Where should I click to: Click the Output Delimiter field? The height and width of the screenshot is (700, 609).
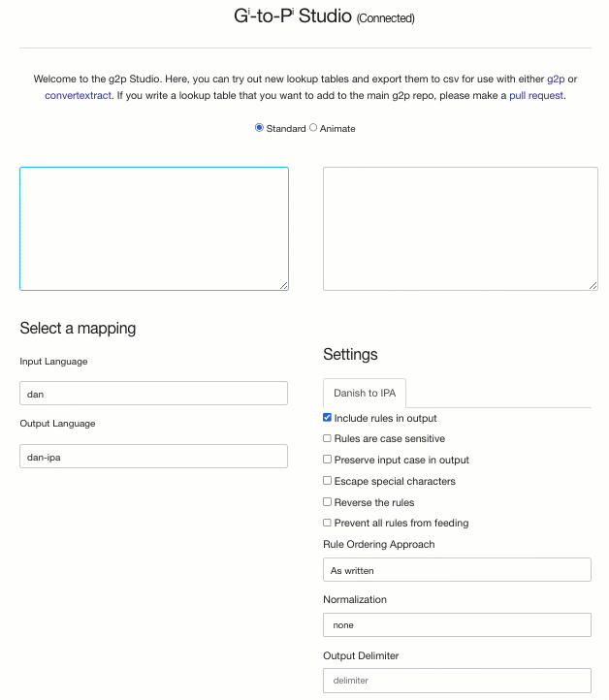[457, 681]
